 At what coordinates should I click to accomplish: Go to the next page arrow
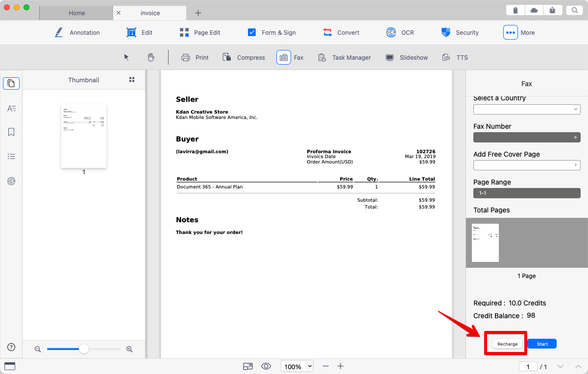tap(561, 366)
